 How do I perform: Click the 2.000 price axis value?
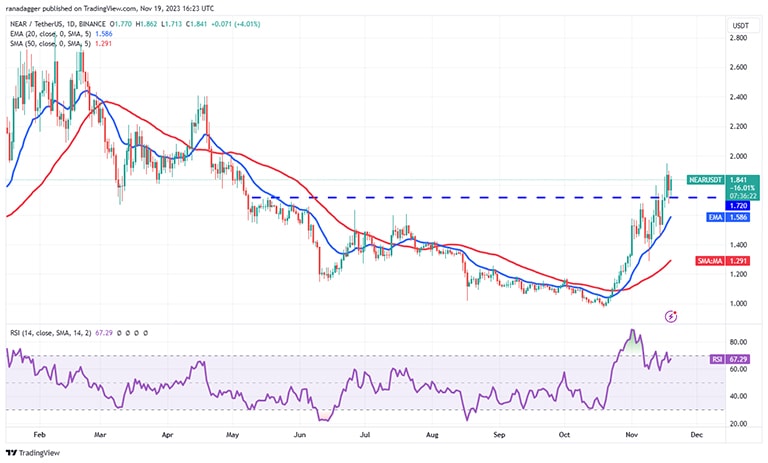point(738,156)
